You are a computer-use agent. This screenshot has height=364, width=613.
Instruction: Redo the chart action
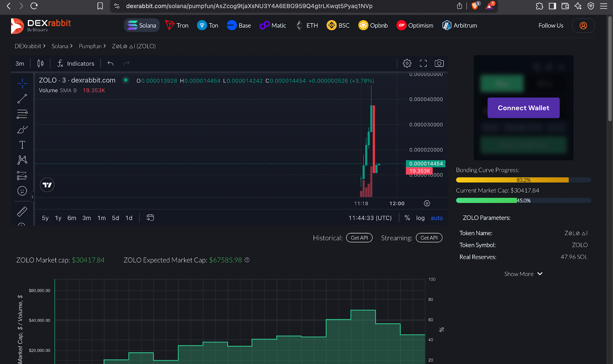[x=126, y=63]
